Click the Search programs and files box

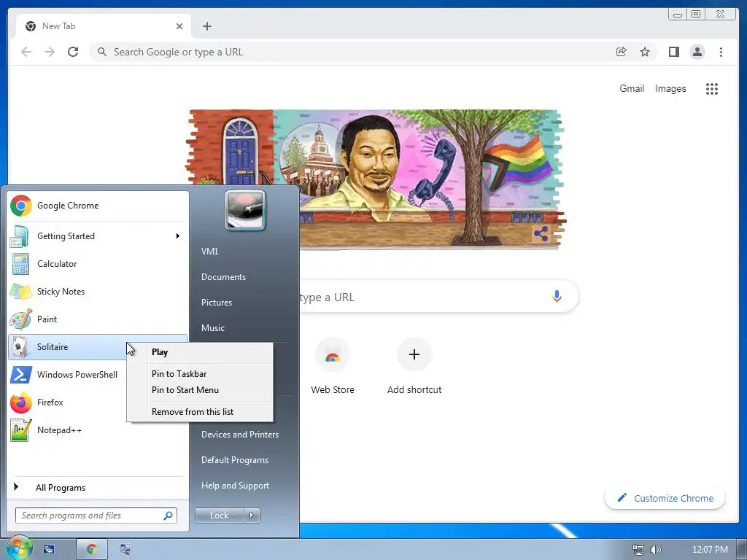click(x=96, y=516)
